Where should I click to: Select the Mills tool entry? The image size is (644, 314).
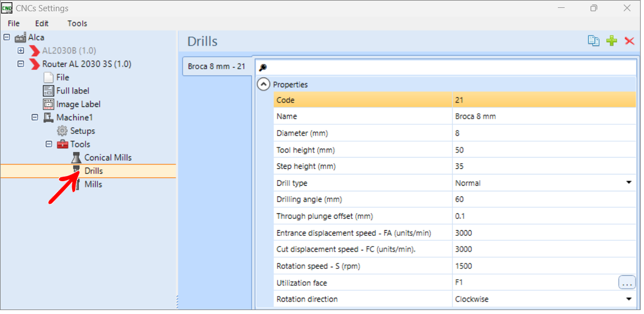(x=93, y=185)
